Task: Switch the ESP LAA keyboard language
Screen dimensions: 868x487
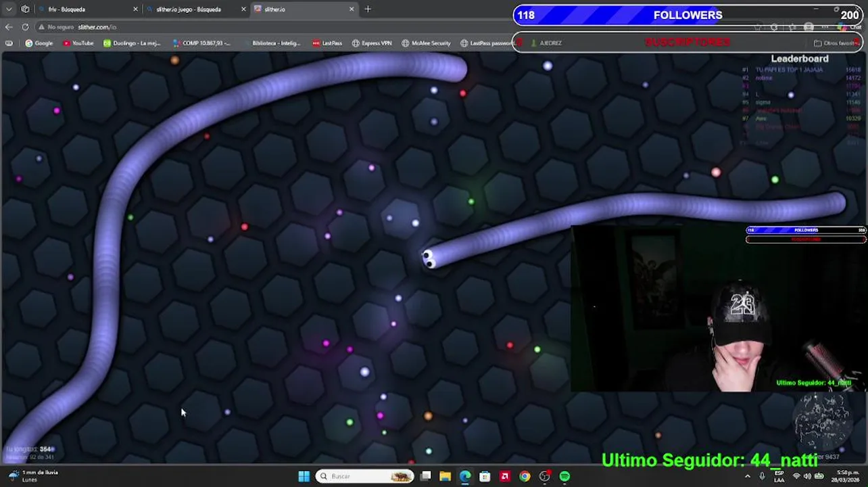Action: 779,476
